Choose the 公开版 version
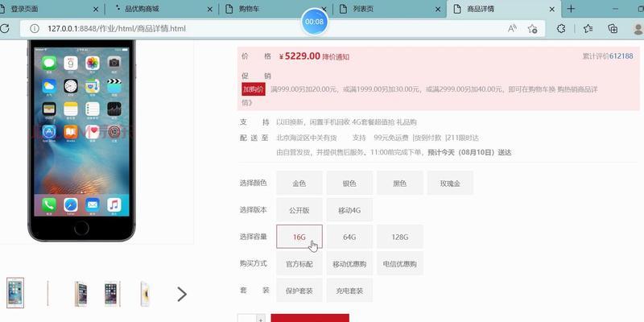This screenshot has width=644, height=322. [x=299, y=210]
